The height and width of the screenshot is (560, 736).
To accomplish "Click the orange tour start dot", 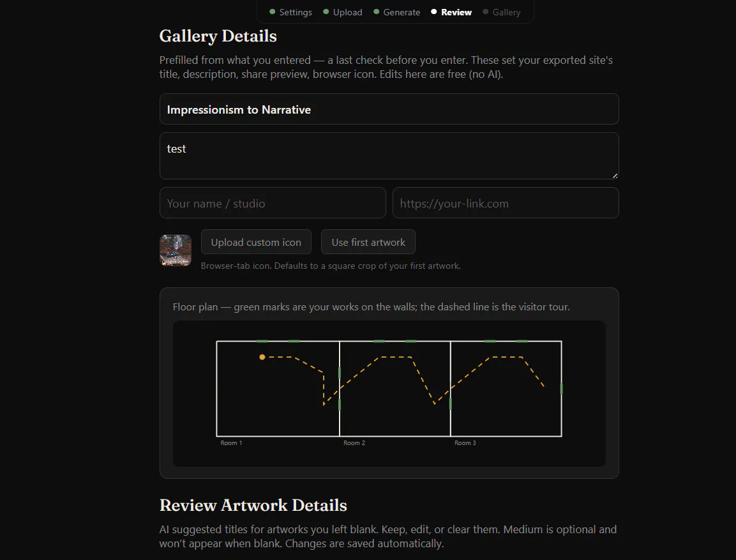I will coord(262,357).
